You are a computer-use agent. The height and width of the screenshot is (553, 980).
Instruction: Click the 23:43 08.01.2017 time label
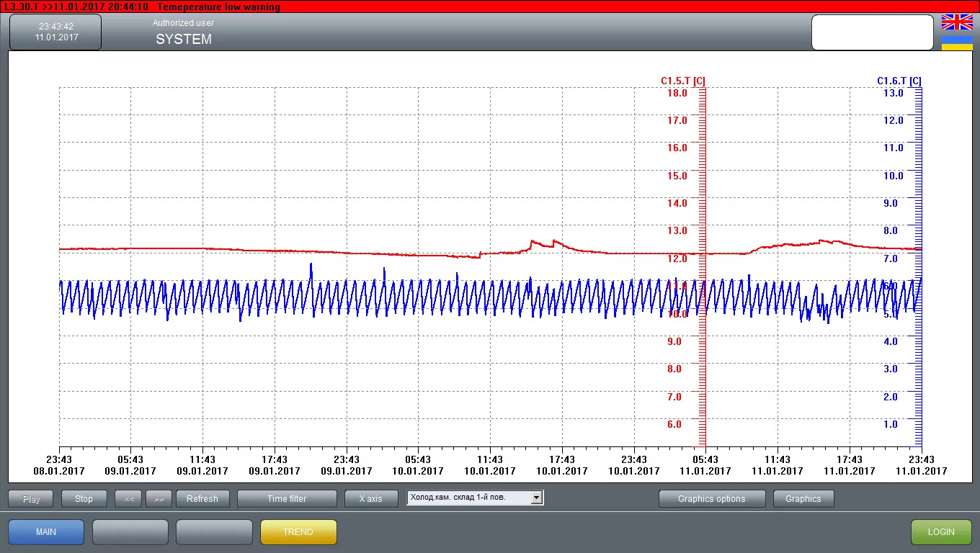(59, 465)
